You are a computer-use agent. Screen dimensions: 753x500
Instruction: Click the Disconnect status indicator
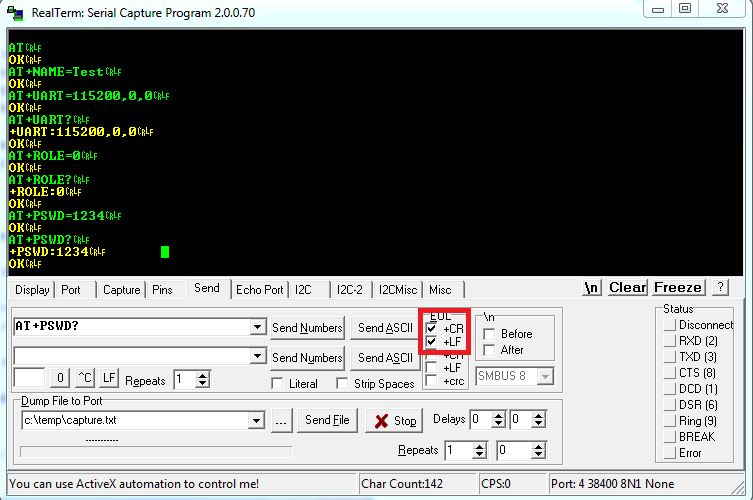point(669,325)
